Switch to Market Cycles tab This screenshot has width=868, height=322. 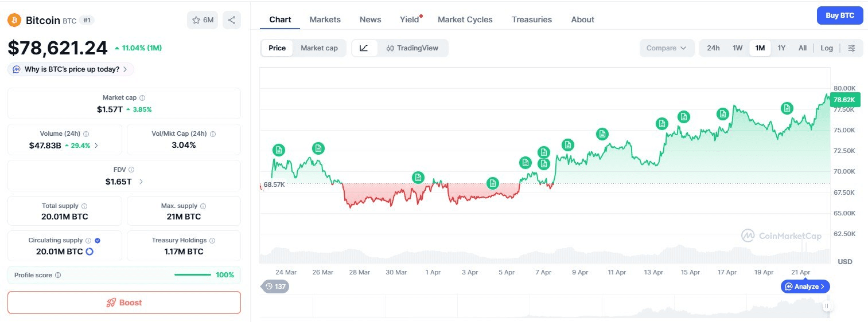(465, 19)
